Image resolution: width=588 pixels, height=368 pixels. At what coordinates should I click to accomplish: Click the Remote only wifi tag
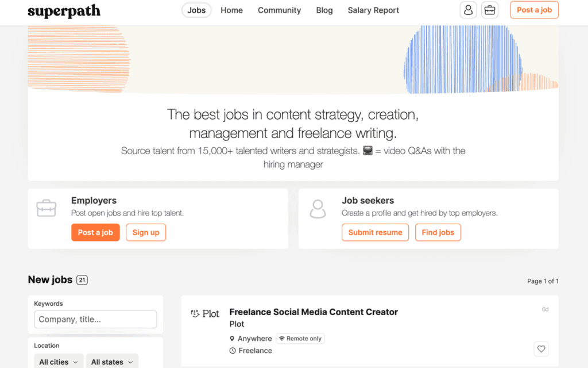point(300,339)
